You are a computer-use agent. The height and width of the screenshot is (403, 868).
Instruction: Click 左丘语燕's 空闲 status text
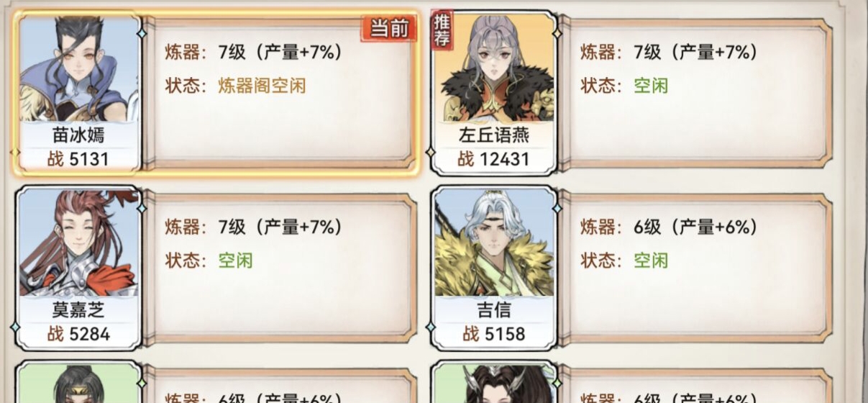651,86
